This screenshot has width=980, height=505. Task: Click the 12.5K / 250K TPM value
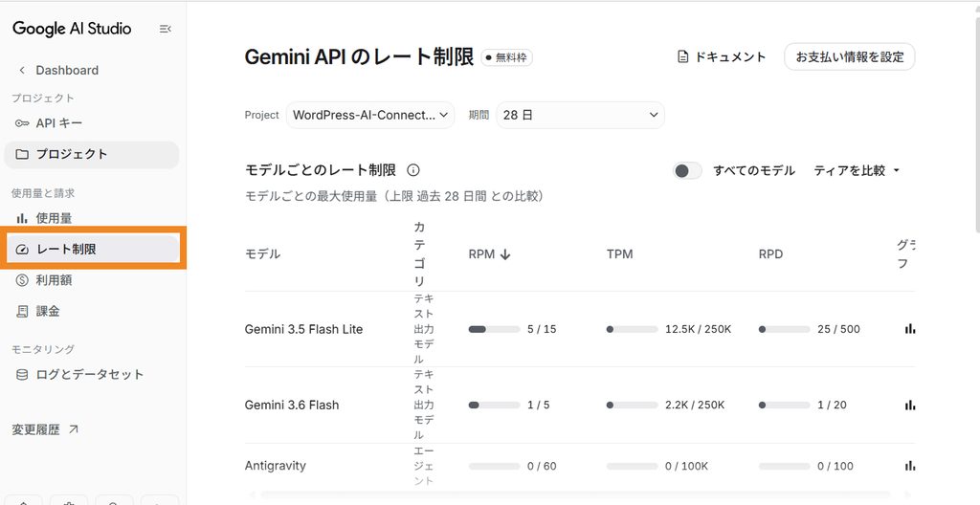(698, 329)
